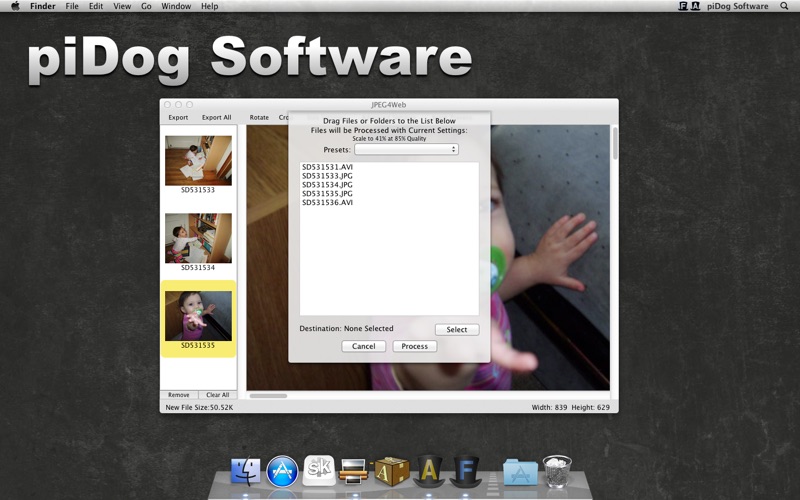This screenshot has height=500, width=800.
Task: Open the Edit menu
Action: click(x=96, y=6)
